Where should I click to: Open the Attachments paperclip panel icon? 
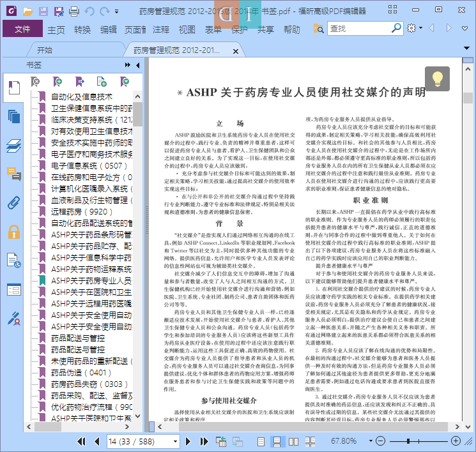coord(13,202)
